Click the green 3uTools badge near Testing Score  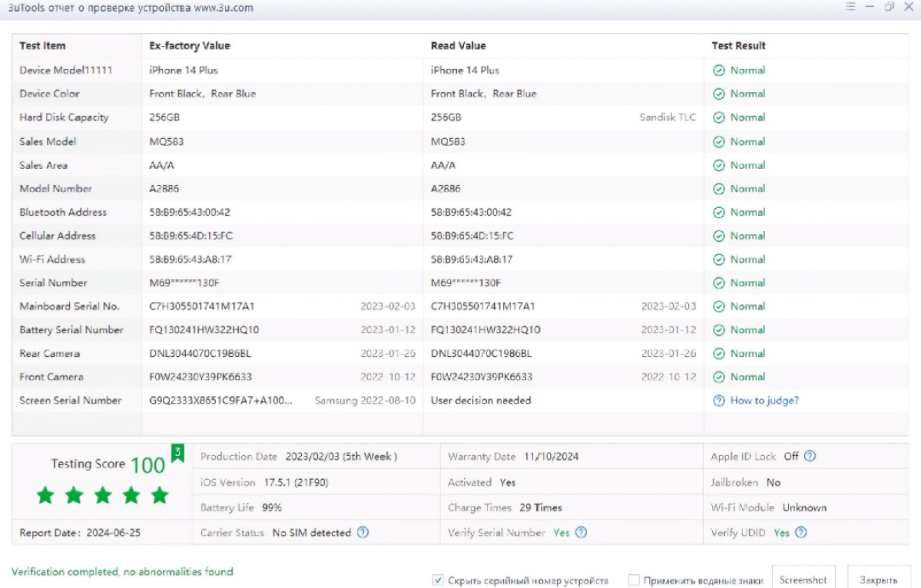point(177,452)
